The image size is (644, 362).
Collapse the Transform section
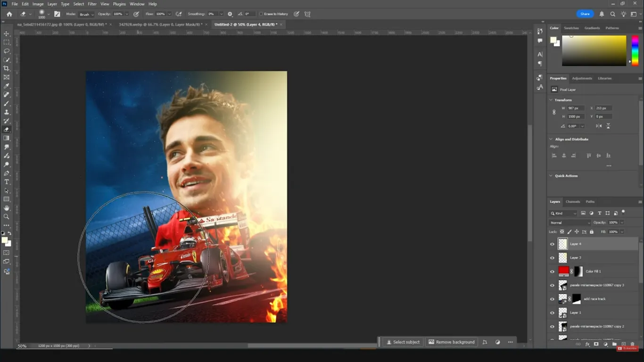click(551, 100)
